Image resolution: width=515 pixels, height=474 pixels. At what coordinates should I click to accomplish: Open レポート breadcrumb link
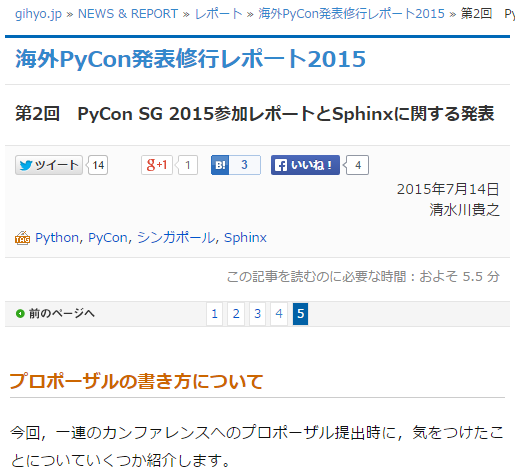218,14
